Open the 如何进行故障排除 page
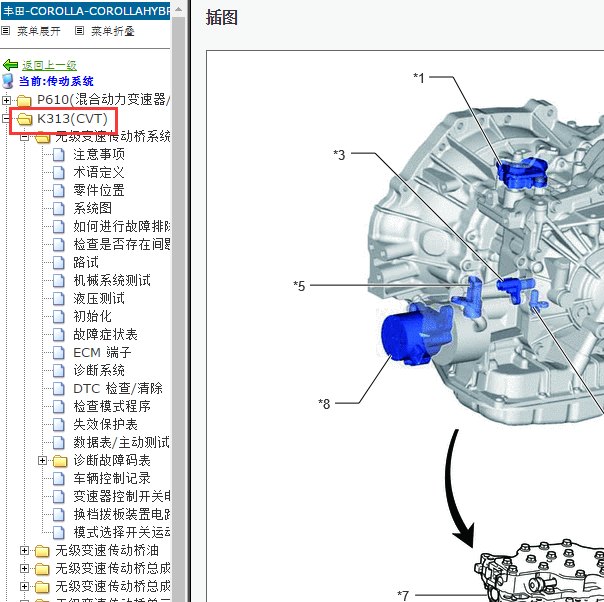Viewport: 604px width, 602px height. (x=121, y=226)
